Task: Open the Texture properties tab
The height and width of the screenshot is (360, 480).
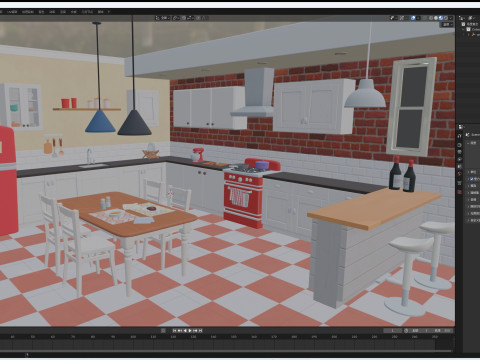Action: [x=459, y=192]
